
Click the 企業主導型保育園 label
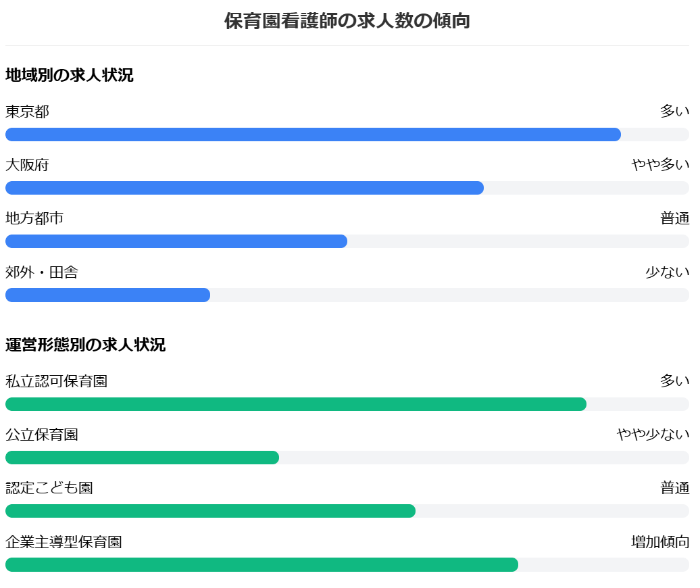click(64, 541)
